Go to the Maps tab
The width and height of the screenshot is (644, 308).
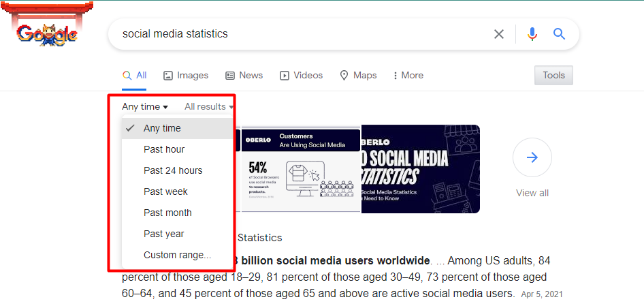358,76
